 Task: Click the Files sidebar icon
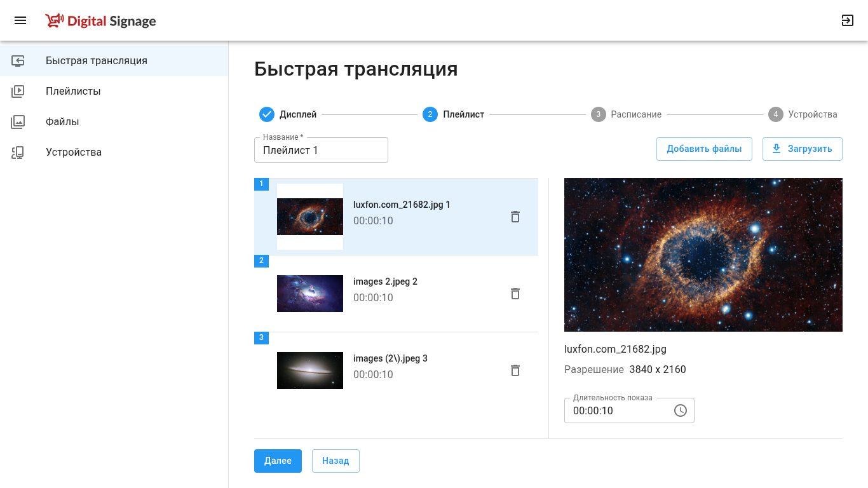coord(18,122)
